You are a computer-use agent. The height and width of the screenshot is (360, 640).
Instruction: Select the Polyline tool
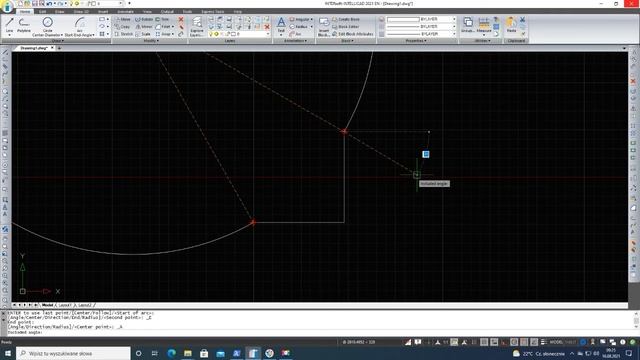tap(24, 25)
